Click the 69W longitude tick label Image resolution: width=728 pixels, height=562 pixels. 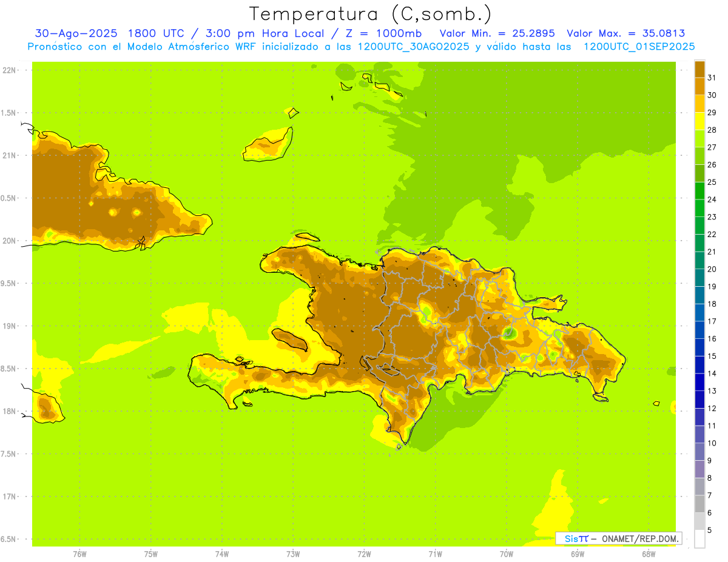(x=578, y=554)
